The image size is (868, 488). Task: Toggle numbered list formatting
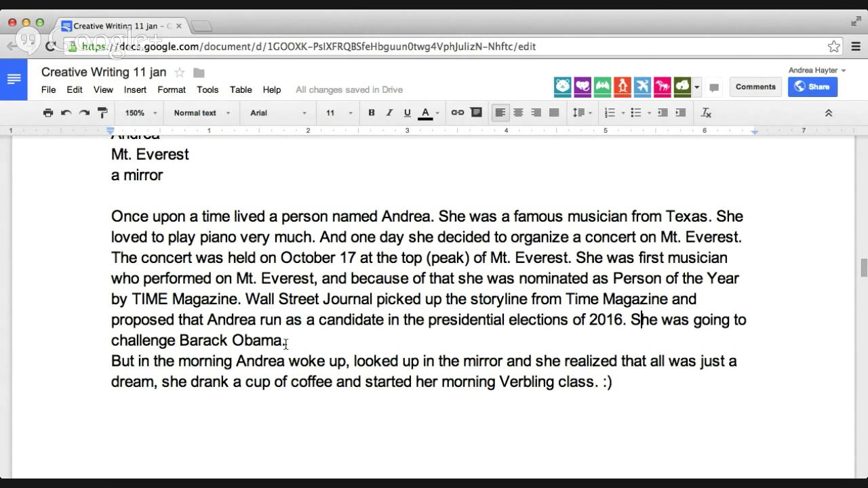609,113
